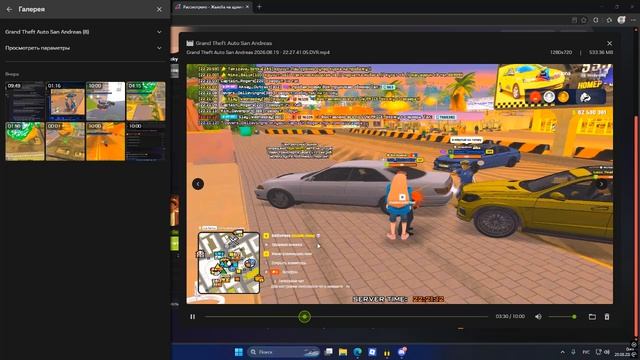640x360 pixels.
Task: Open the second-row 30:00 orange thumbnail
Action: (x=106, y=141)
